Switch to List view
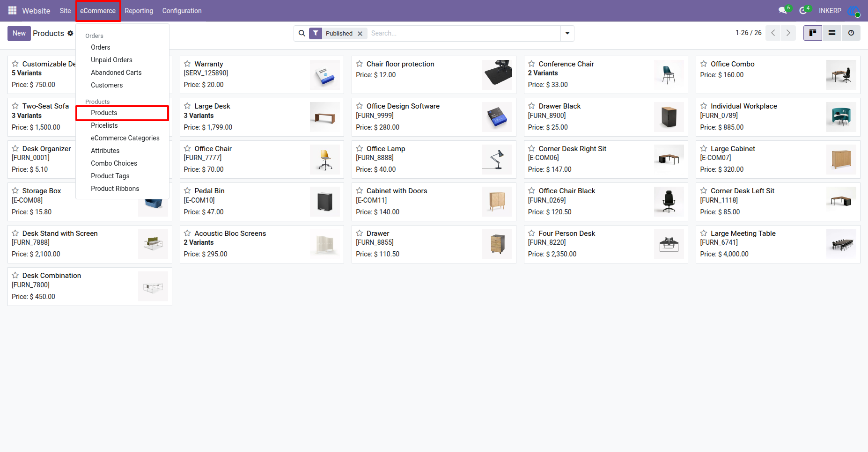This screenshot has width=868, height=452. point(832,33)
